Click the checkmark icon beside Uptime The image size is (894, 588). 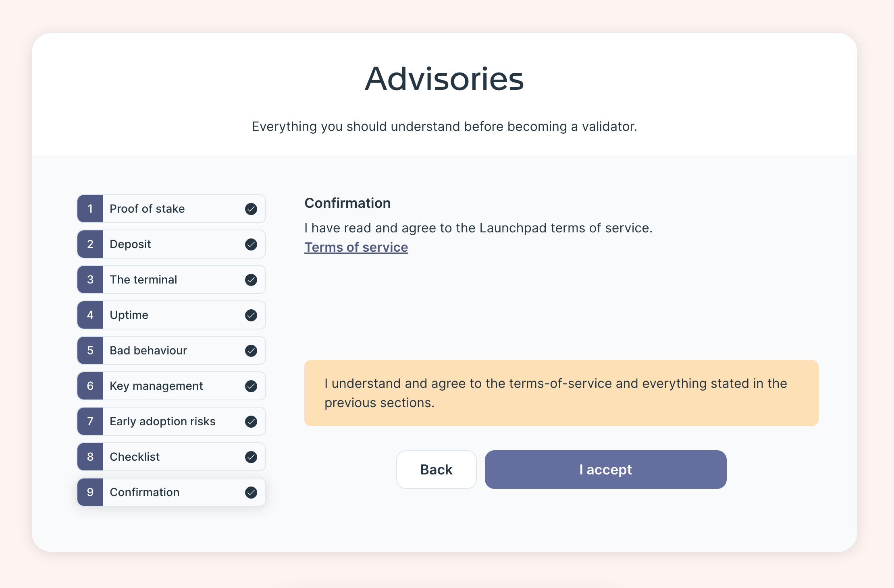(x=251, y=315)
